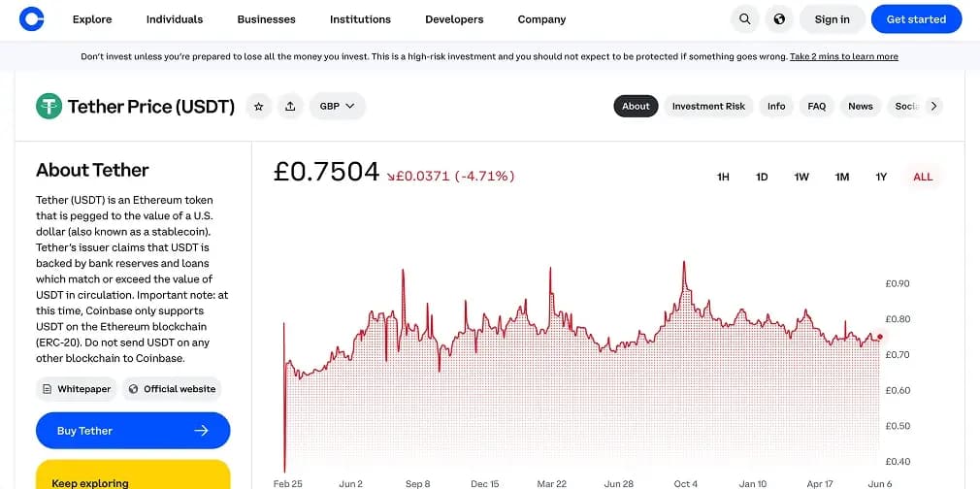Set chart range to 1M

pos(842,177)
